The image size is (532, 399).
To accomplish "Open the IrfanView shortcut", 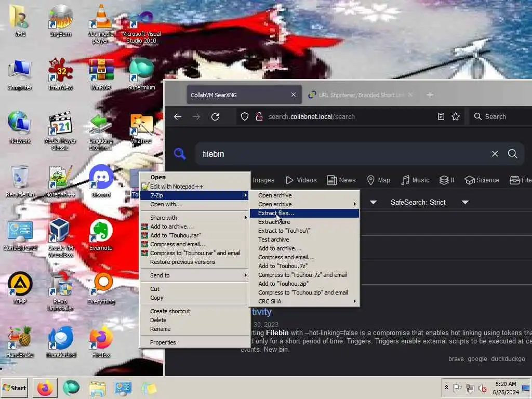I will [x=60, y=75].
